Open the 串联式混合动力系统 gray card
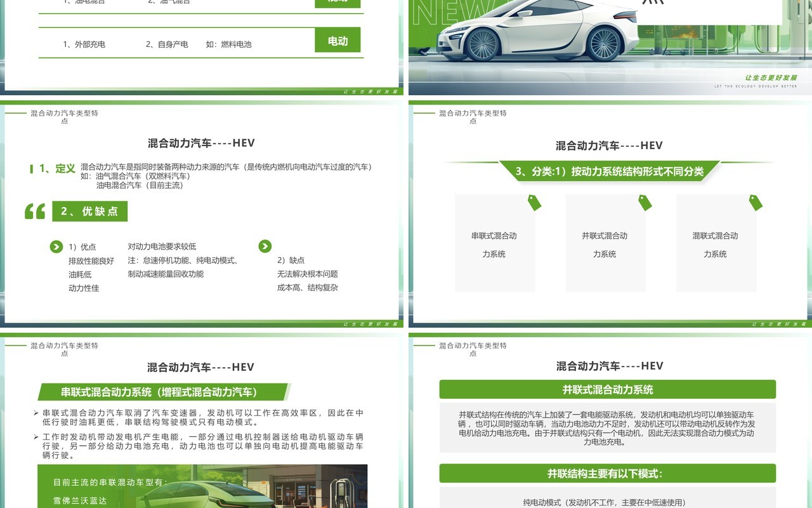This screenshot has width=812, height=508. [x=495, y=243]
